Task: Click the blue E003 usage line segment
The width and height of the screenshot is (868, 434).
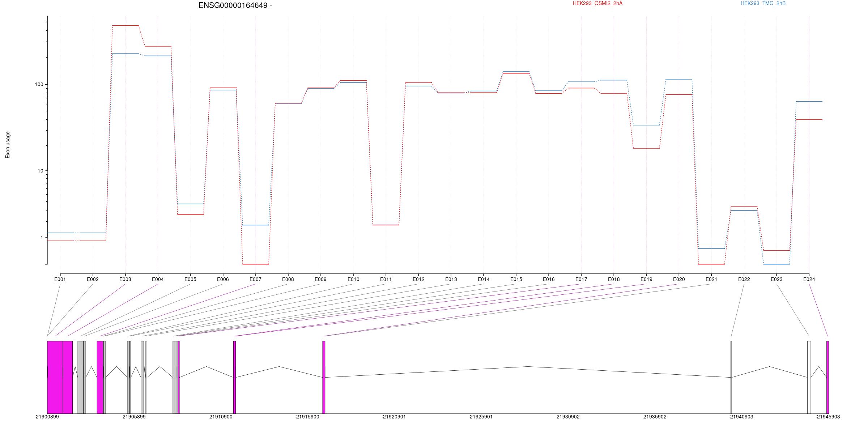Action: [125, 54]
